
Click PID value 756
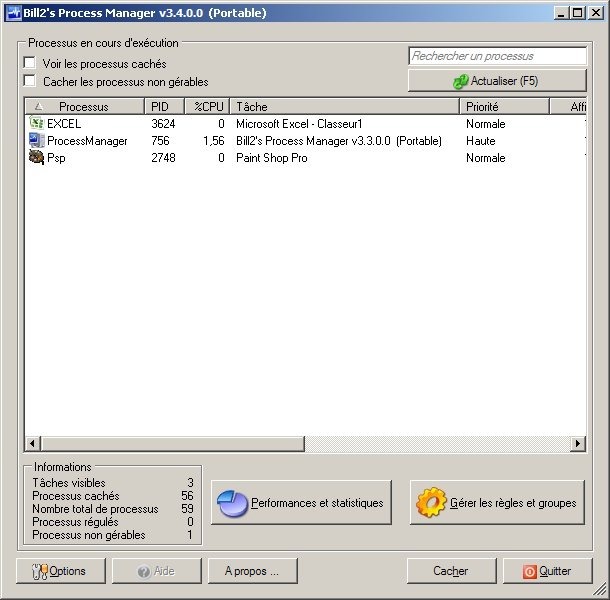160,141
